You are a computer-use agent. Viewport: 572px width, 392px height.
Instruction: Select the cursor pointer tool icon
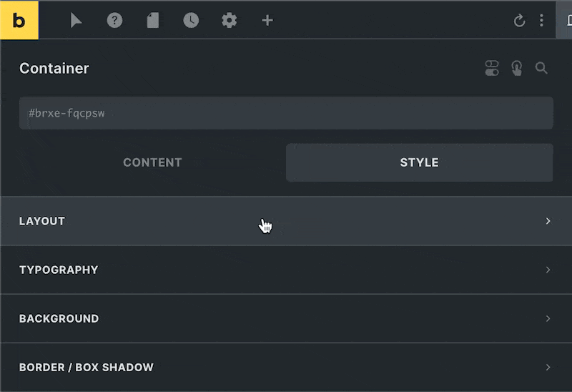[76, 21]
